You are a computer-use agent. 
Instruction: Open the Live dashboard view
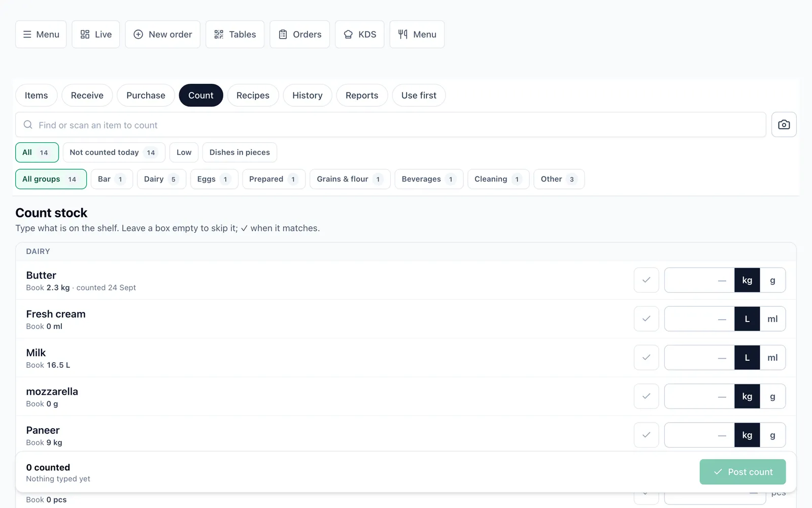(95, 35)
